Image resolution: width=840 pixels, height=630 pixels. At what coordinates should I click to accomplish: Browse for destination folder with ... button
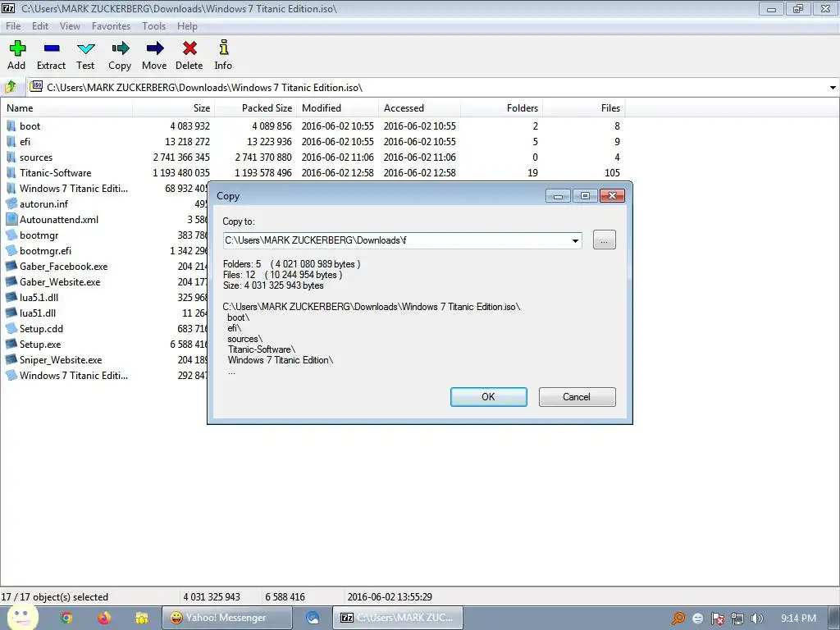pos(605,240)
